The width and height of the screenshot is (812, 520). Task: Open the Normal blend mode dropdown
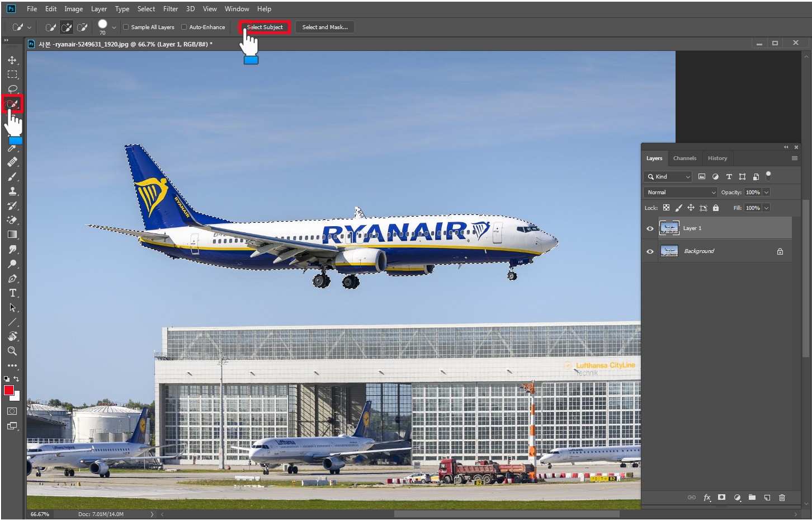click(680, 192)
